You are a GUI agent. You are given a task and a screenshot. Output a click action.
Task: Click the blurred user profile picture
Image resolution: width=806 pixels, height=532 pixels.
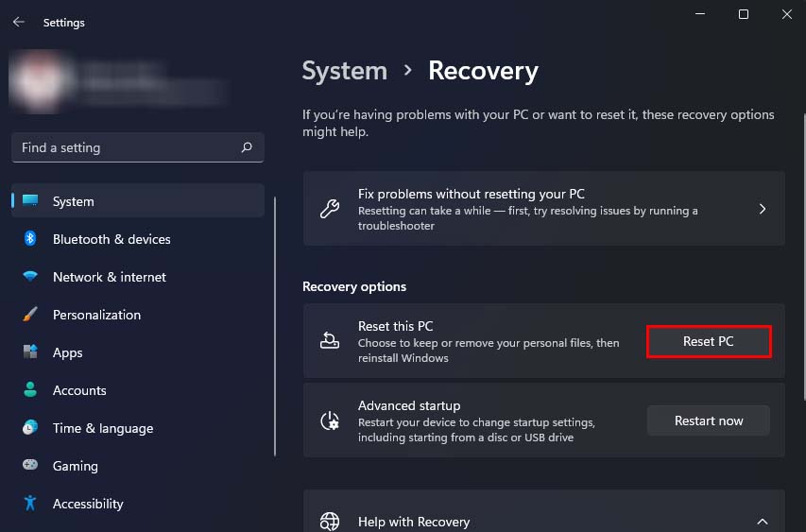pos(41,82)
